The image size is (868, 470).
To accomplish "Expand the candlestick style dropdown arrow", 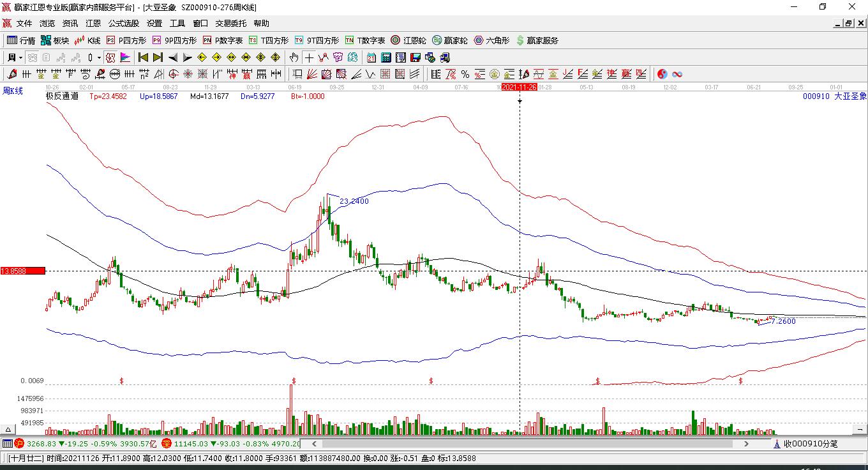I will [x=99, y=57].
